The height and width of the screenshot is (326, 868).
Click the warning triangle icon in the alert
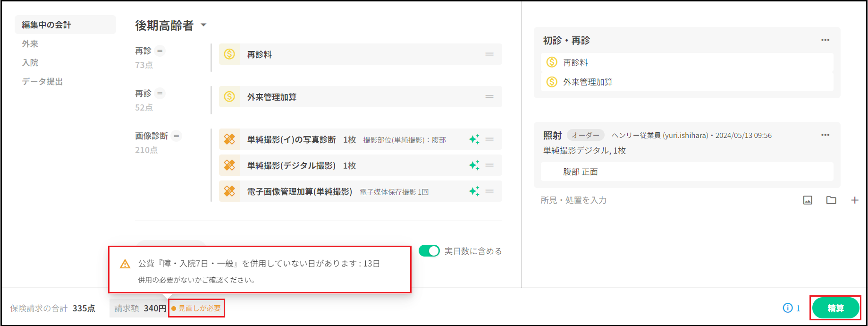[x=125, y=264]
